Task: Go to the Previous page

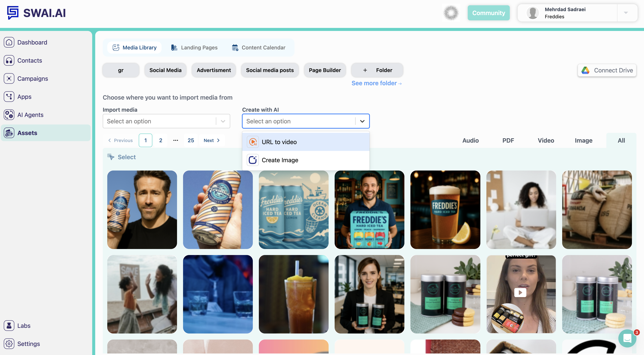Action: coord(120,140)
